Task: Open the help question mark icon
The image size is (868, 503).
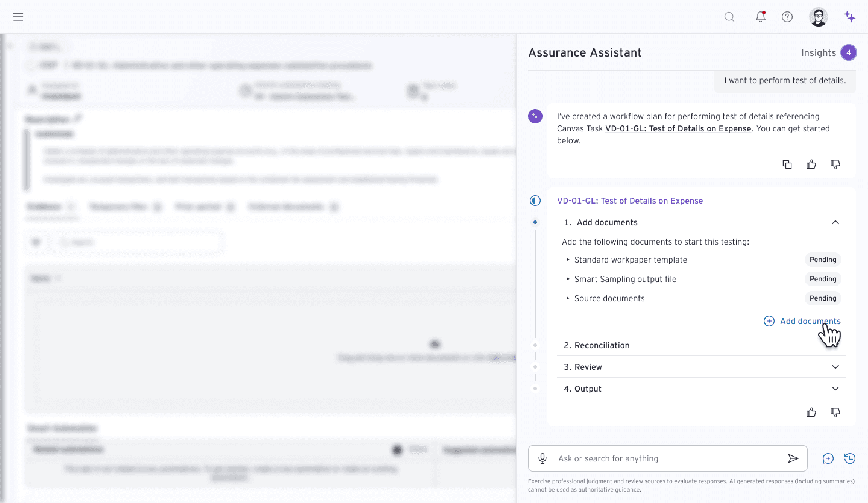Action: point(787,17)
